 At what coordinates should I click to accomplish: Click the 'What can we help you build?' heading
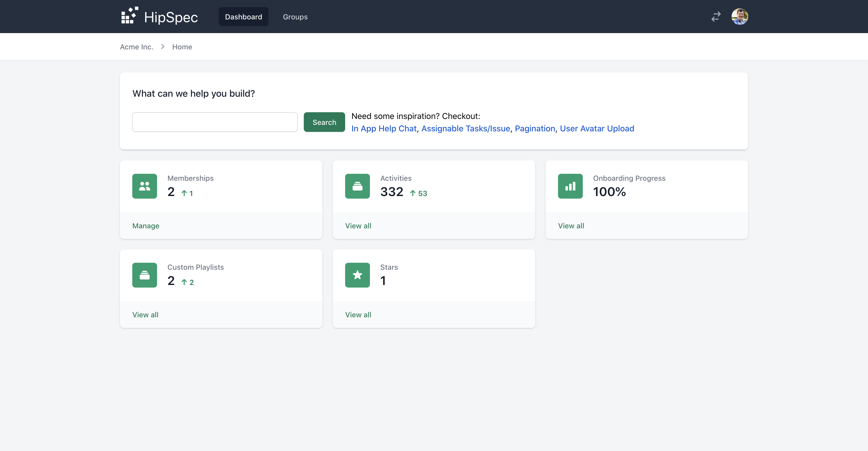pyautogui.click(x=193, y=93)
